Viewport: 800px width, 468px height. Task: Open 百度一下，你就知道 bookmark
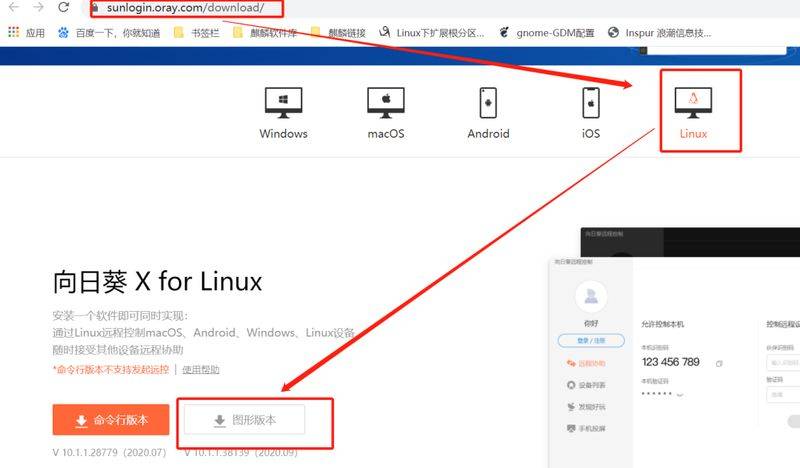[x=109, y=33]
